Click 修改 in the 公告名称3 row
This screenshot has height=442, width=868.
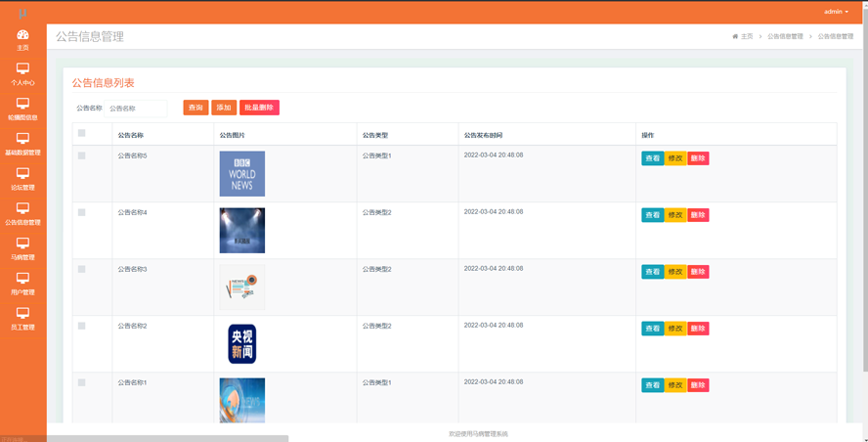click(x=675, y=272)
